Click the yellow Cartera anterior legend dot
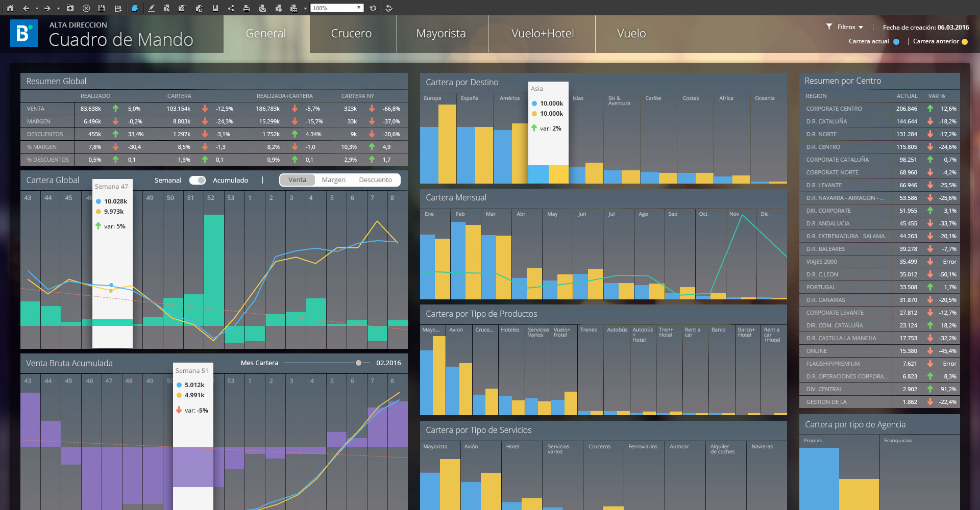Viewport: 980px width, 510px height. click(x=965, y=42)
